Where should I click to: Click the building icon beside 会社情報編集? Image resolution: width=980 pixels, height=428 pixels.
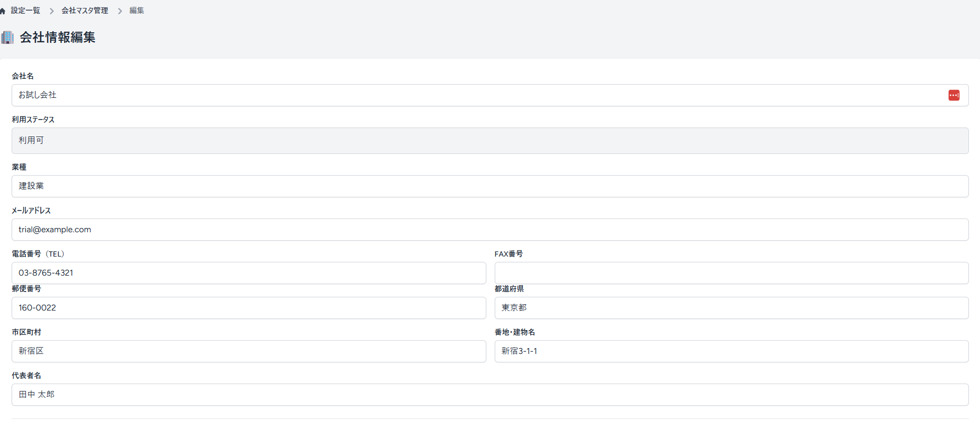[x=7, y=38]
